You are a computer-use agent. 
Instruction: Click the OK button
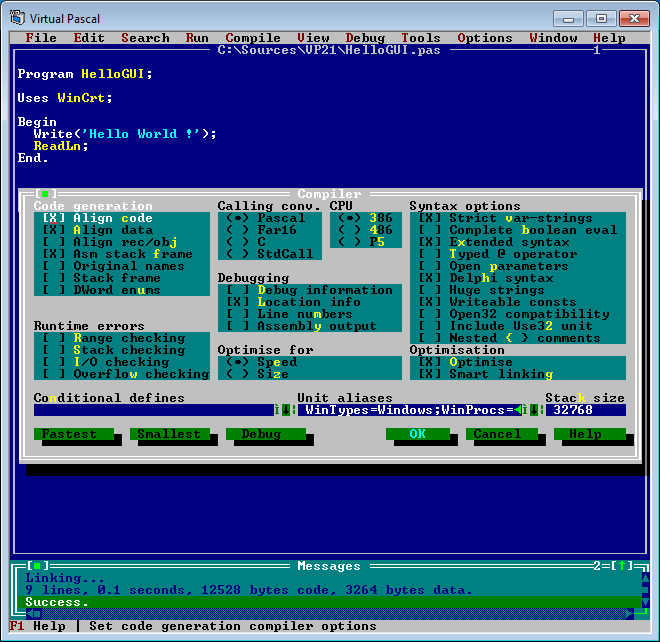(x=416, y=434)
